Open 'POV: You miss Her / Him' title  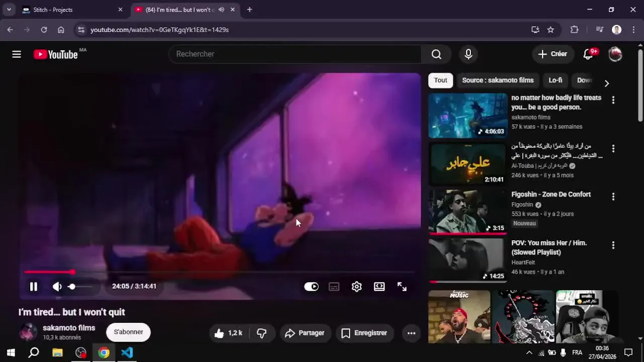click(549, 248)
